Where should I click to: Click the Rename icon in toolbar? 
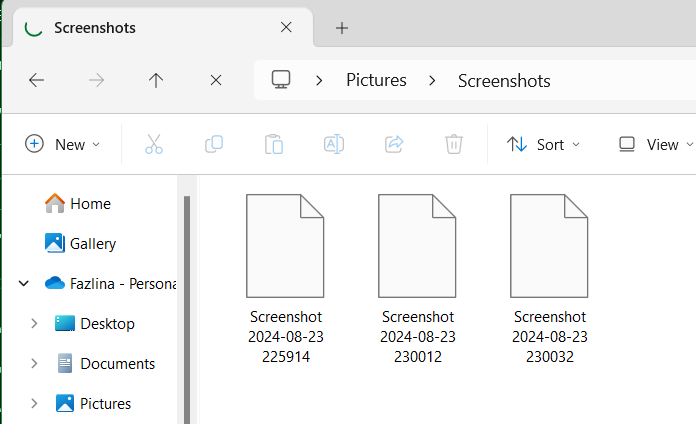(333, 144)
